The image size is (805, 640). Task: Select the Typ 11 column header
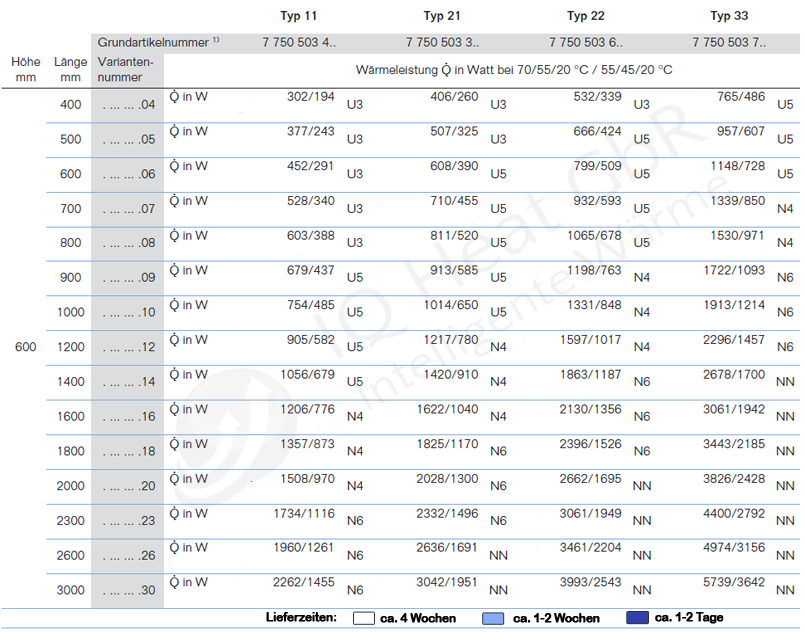pyautogui.click(x=298, y=16)
